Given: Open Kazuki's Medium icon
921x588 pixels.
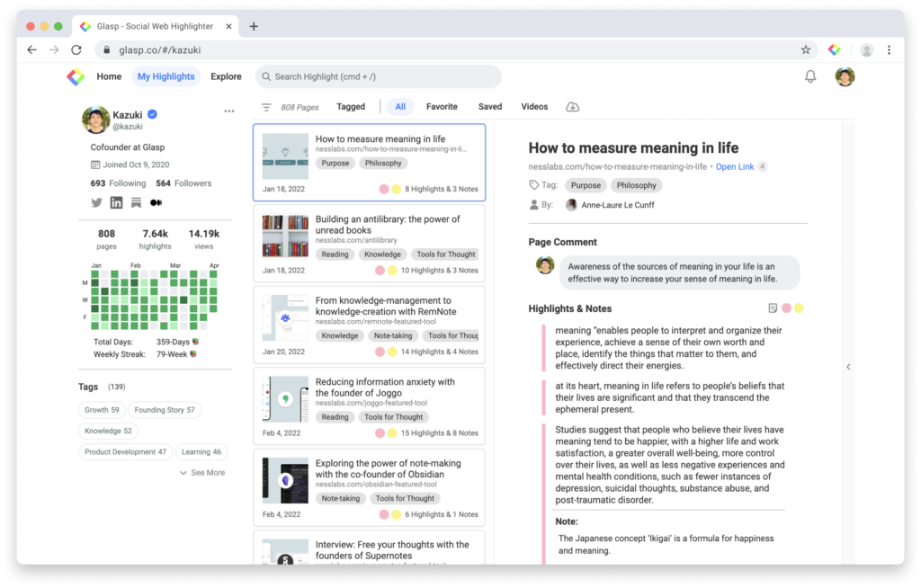Looking at the screenshot, I should [156, 202].
